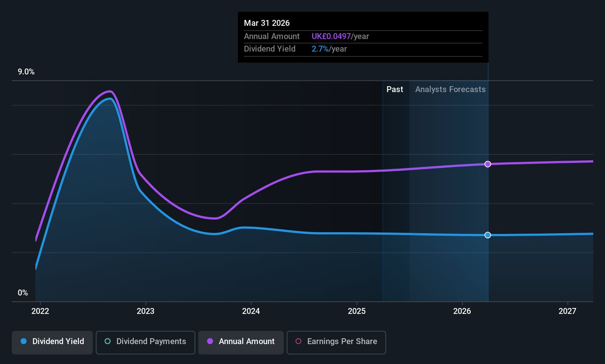This screenshot has height=364, width=605.
Task: Click the UK£0.0497 annual amount value
Action: pyautogui.click(x=331, y=36)
